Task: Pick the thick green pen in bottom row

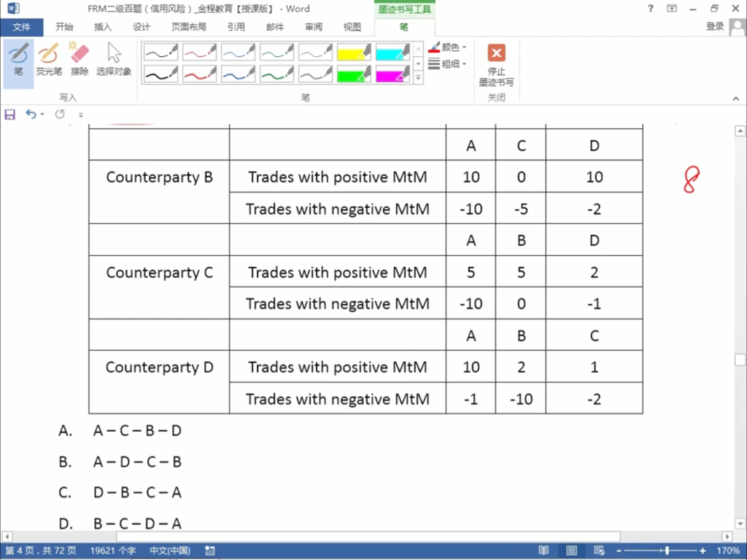Action: pos(276,74)
